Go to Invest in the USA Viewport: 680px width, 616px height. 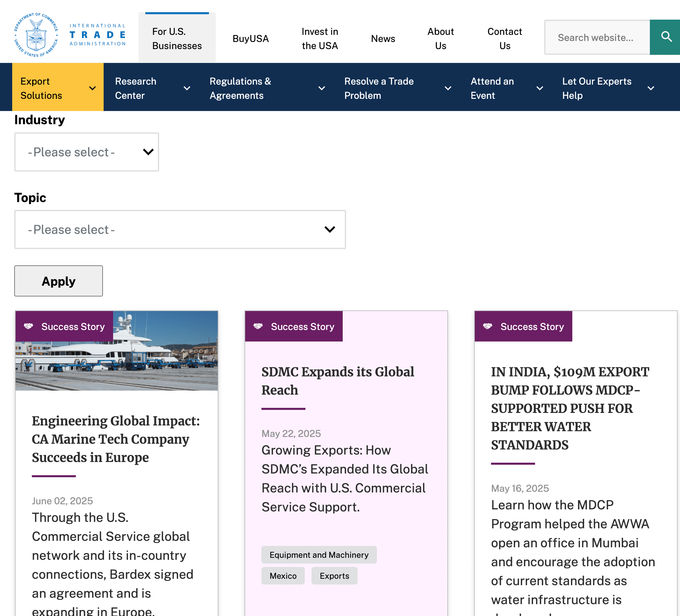point(320,39)
